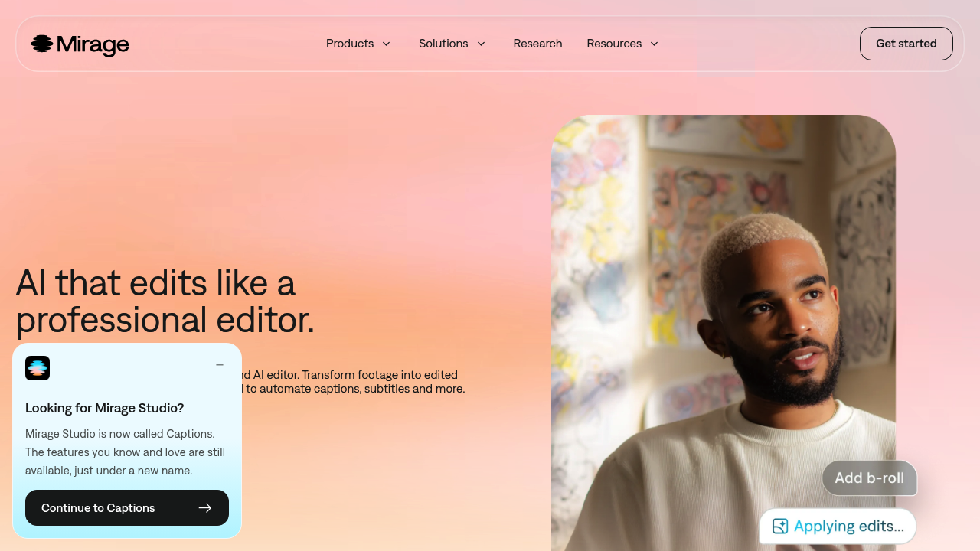Viewport: 980px width, 551px height.
Task: Click the Applying edits status pill
Action: [x=838, y=527]
